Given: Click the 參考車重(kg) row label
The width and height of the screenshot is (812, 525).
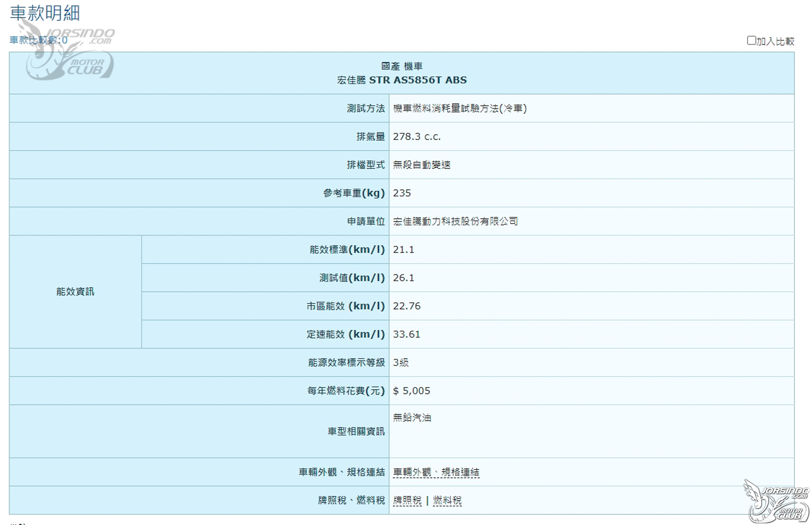Looking at the screenshot, I should click(x=354, y=193).
